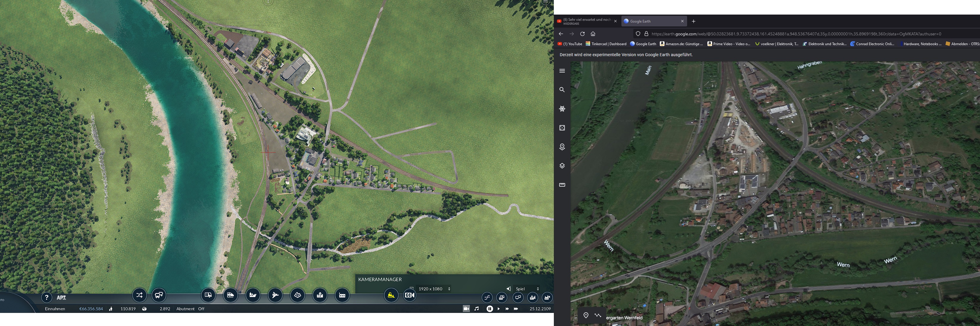Click the Google Earth search magnifier icon
Screen dimensions: 980x326
coord(562,90)
